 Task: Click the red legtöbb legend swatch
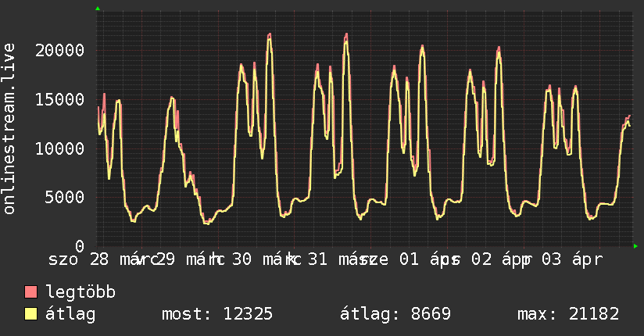point(31,293)
